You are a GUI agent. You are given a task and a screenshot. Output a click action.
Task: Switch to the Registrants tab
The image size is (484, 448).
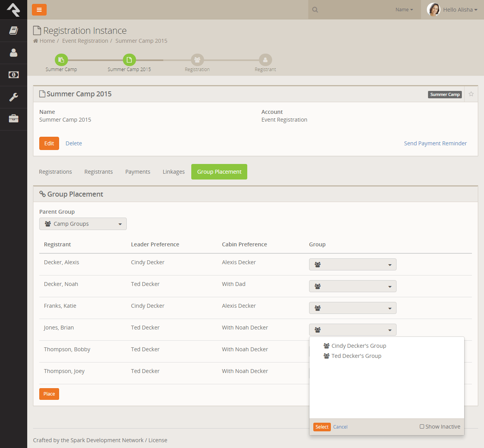98,172
